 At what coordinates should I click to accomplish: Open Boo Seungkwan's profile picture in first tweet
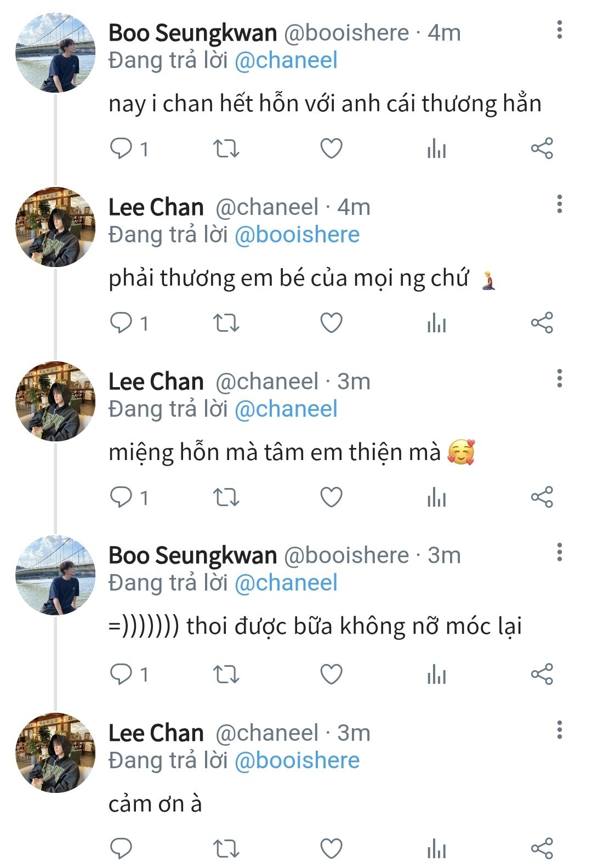pyautogui.click(x=55, y=53)
